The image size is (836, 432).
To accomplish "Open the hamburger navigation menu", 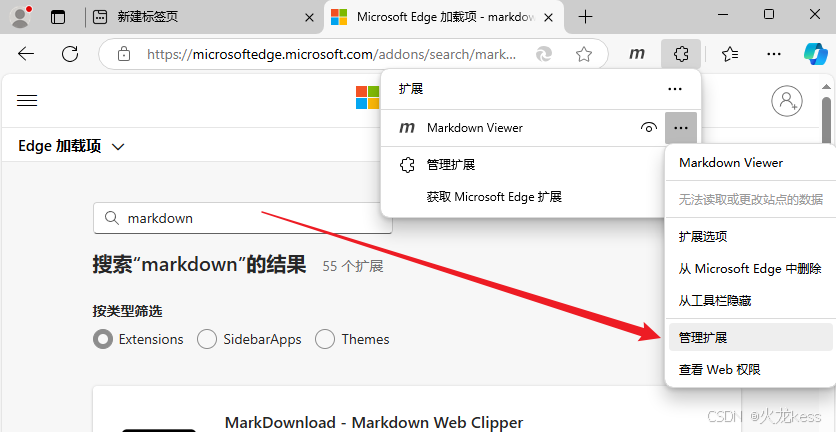I will pos(27,100).
